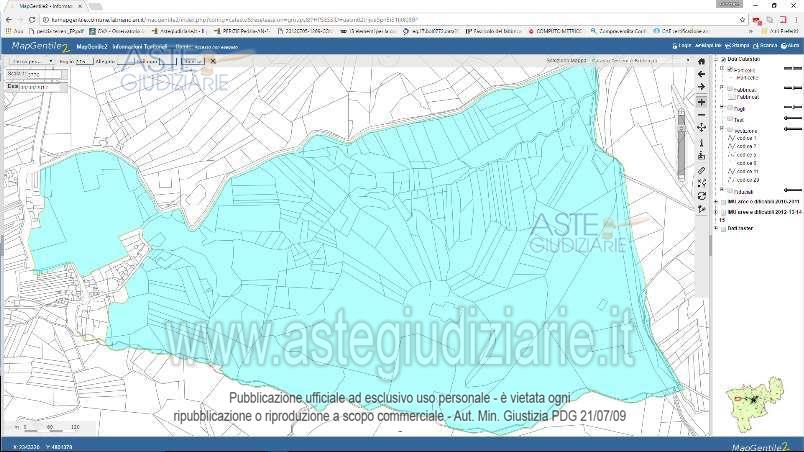Activate the pan move tool
This screenshot has width=804, height=452.
point(702,128)
